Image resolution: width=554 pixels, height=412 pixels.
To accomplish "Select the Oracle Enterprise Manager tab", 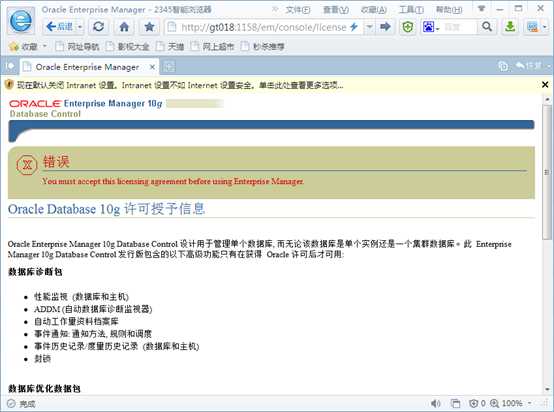I will tap(87, 67).
